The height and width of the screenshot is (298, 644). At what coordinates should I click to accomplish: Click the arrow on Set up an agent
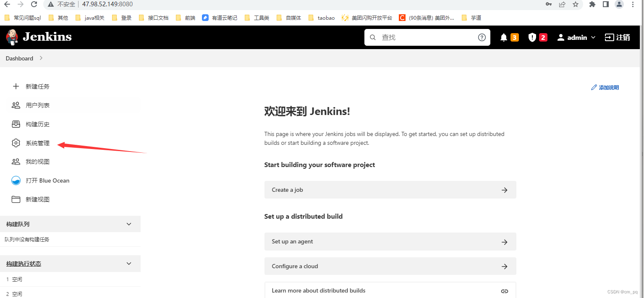pos(505,242)
